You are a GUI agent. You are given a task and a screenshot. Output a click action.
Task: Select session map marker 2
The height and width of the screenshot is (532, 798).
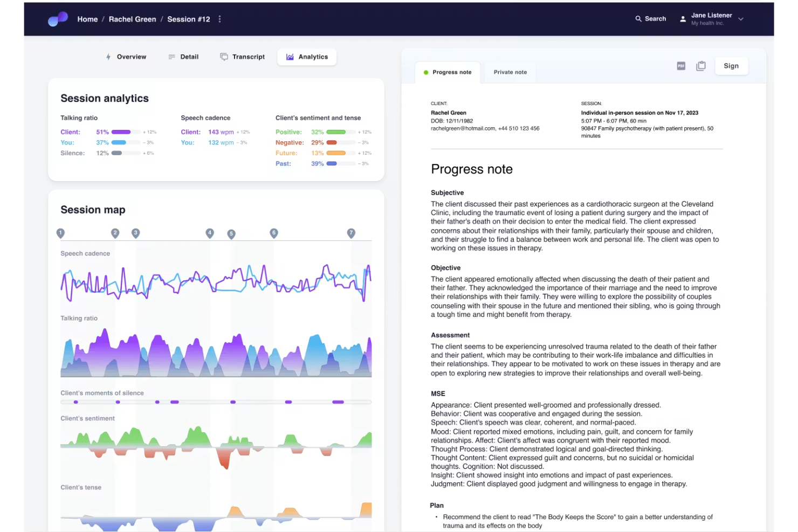115,233
